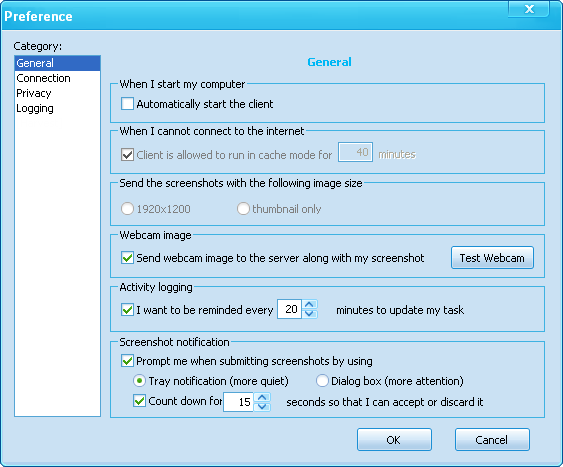Switch to the Privacy category

tap(57, 93)
